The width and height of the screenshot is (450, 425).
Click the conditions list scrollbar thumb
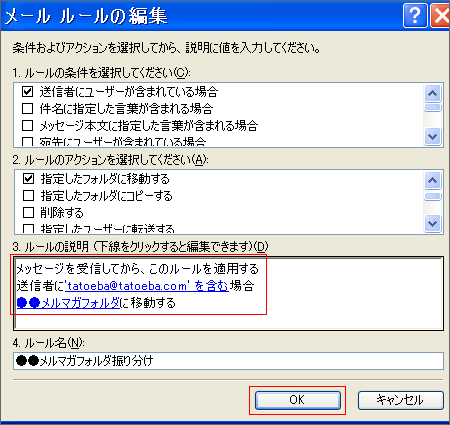[x=433, y=107]
